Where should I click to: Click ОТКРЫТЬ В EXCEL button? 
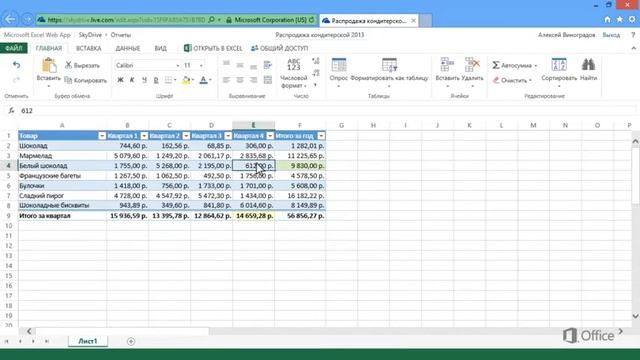tap(213, 48)
